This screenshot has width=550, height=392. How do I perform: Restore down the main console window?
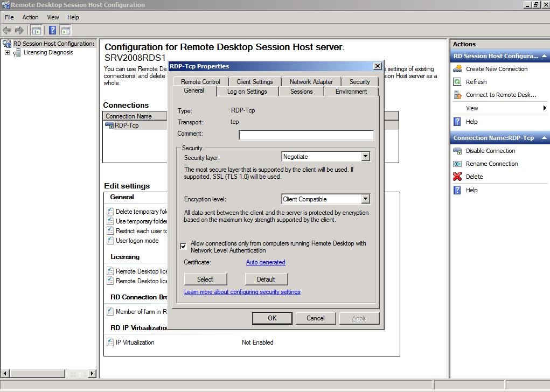[x=537, y=4]
